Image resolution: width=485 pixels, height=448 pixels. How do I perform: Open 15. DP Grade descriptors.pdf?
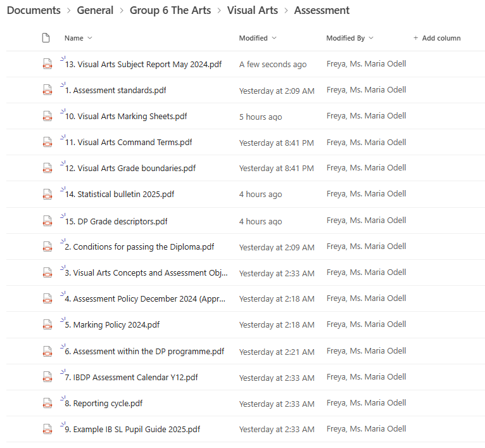pos(116,222)
